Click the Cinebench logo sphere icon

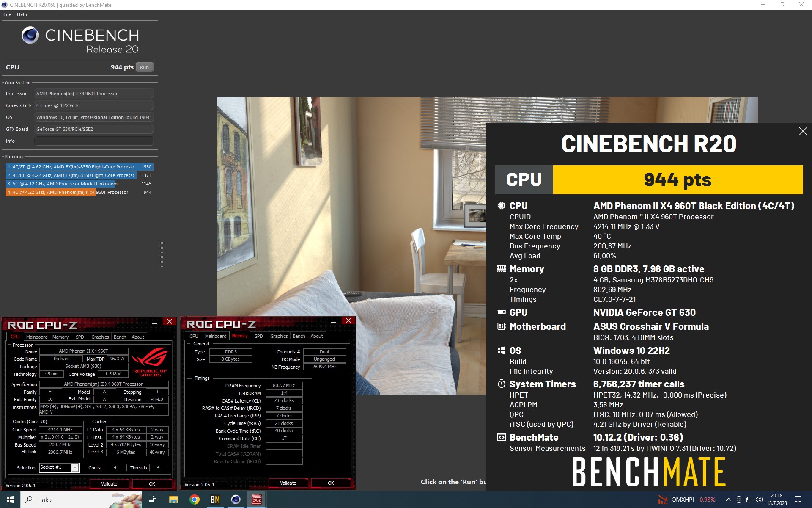30,35
